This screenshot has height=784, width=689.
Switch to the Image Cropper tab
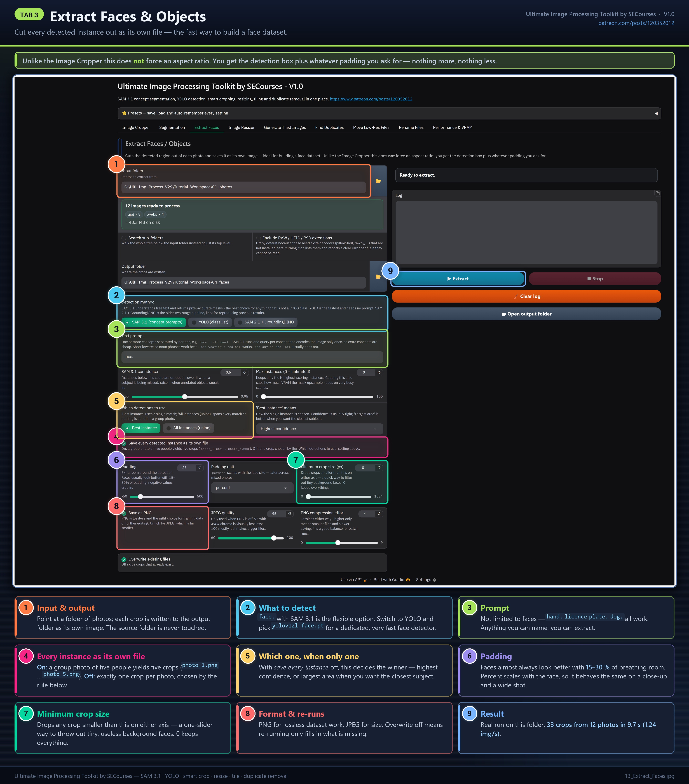pyautogui.click(x=136, y=128)
